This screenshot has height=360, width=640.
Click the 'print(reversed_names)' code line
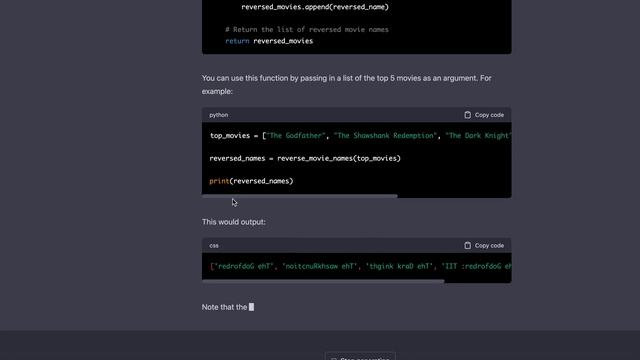pyautogui.click(x=251, y=181)
